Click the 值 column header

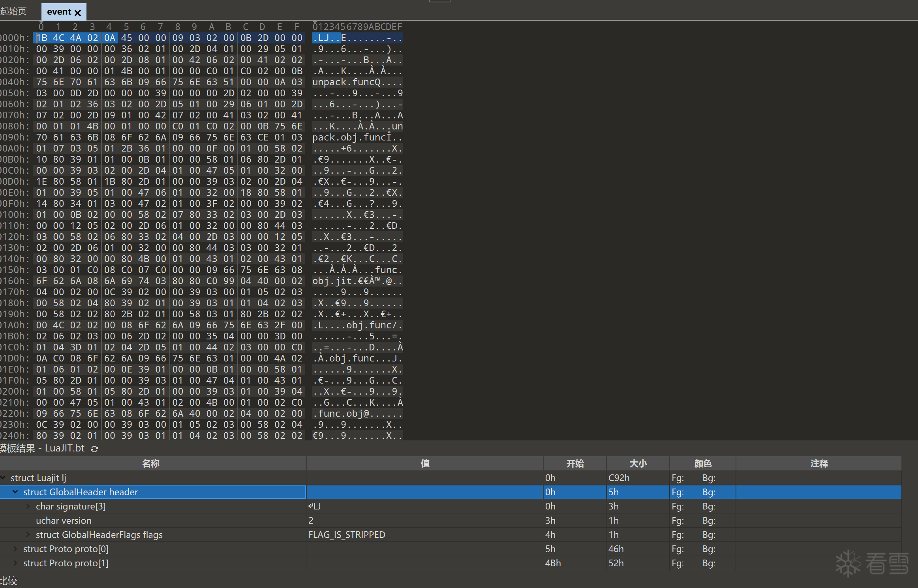tap(425, 464)
